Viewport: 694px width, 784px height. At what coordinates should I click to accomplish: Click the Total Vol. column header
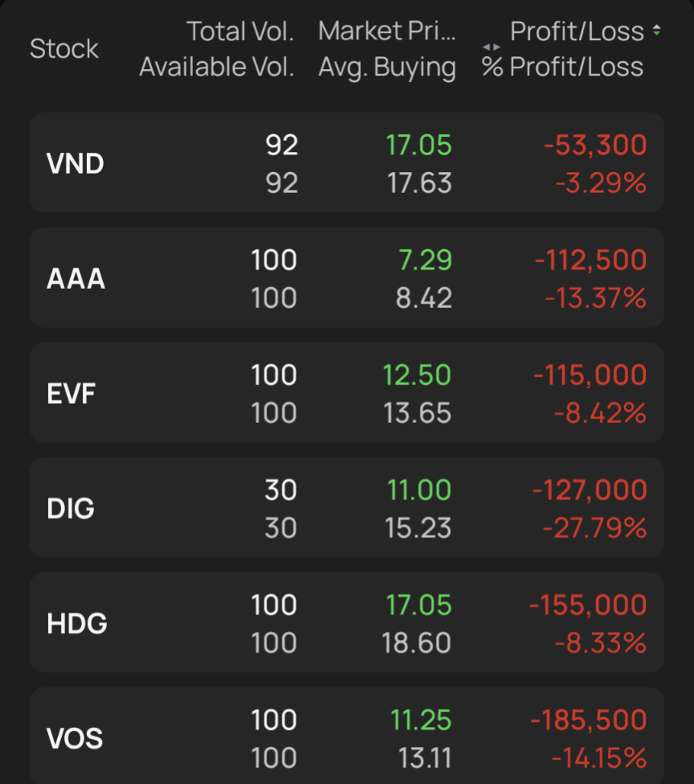coord(240,31)
